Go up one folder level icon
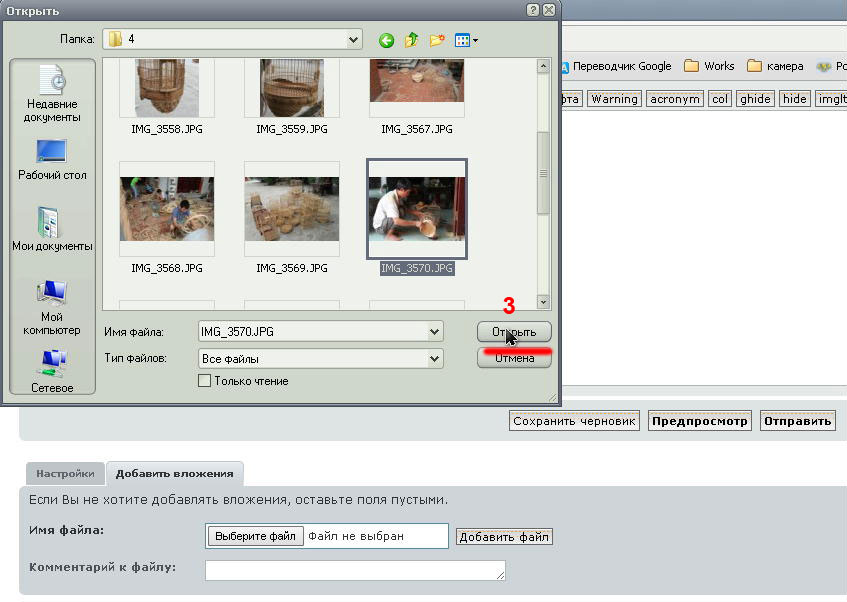The height and width of the screenshot is (602, 847). (411, 40)
